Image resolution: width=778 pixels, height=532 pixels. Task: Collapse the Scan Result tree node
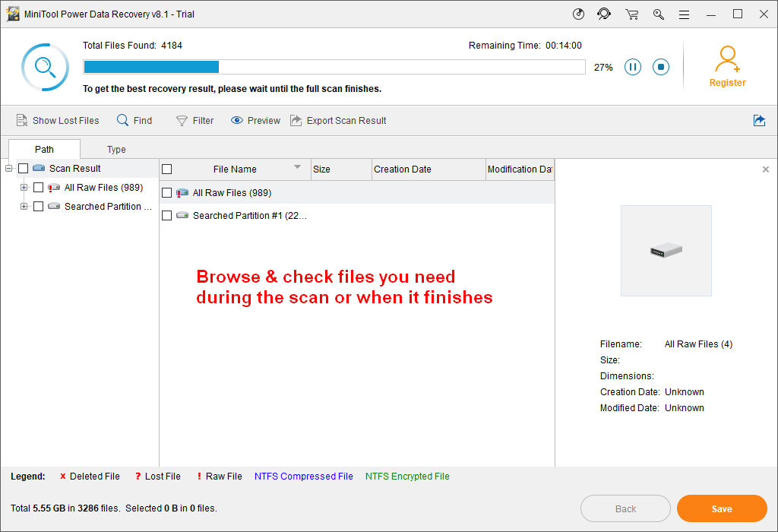pyautogui.click(x=8, y=169)
